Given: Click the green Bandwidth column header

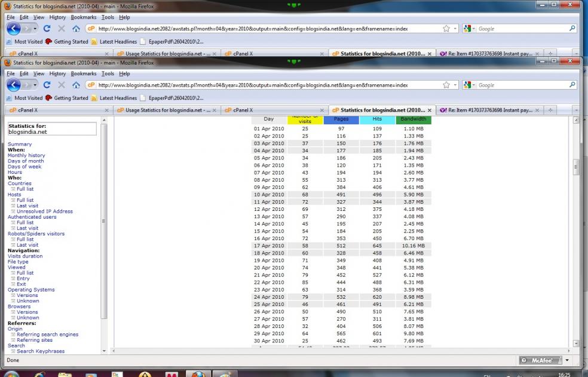Looking at the screenshot, I should point(413,119).
